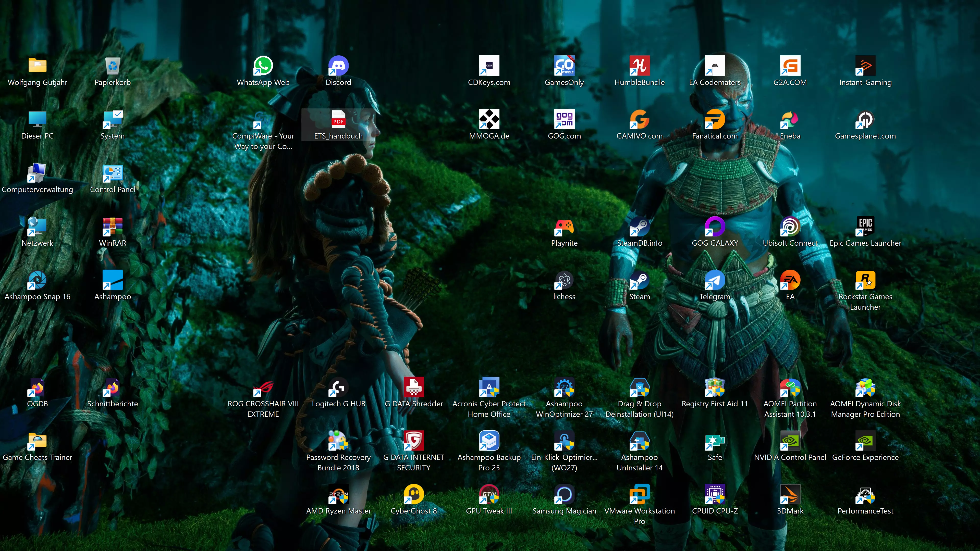
Task: Click the Rockstar Games Launcher icon
Action: coord(865,280)
